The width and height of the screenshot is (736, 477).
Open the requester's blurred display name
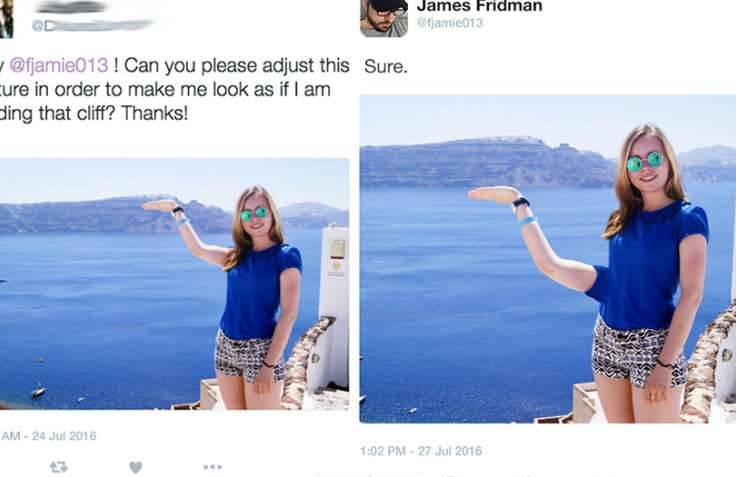click(x=70, y=7)
